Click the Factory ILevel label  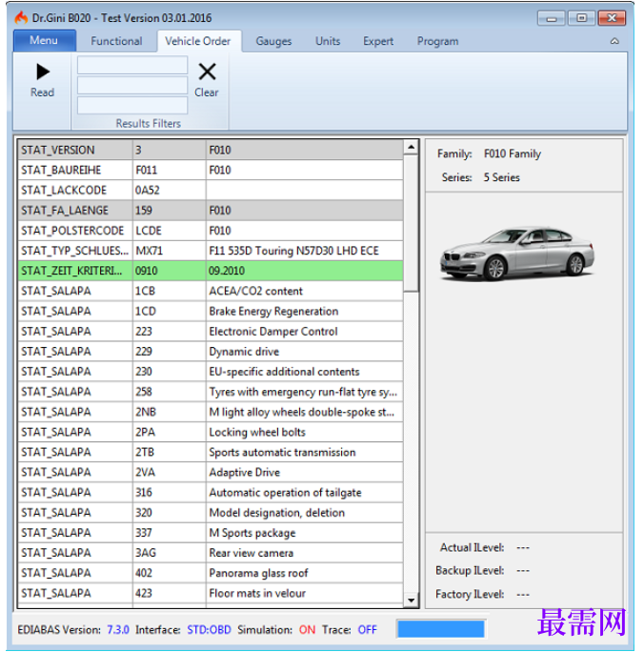[470, 594]
